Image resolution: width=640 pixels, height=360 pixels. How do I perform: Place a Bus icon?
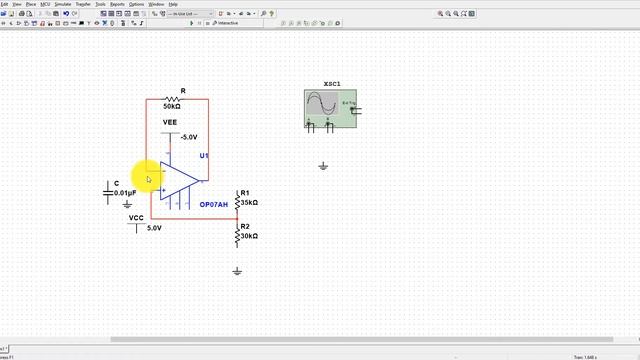coord(142,23)
